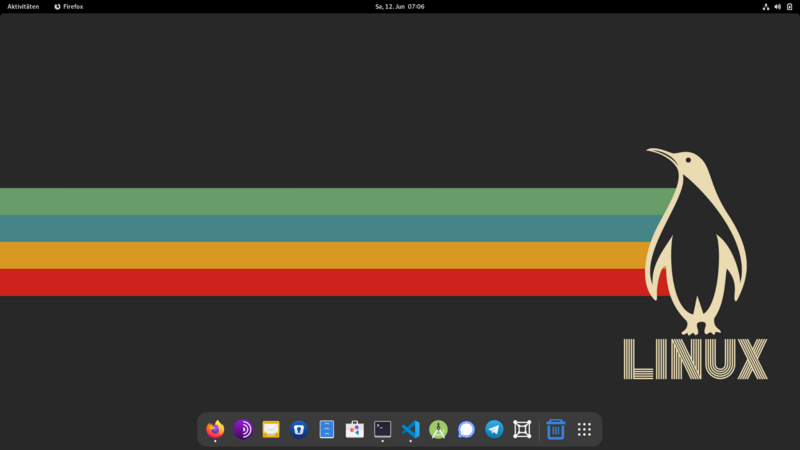
Task: Click the network status icon
Action: coord(766,7)
